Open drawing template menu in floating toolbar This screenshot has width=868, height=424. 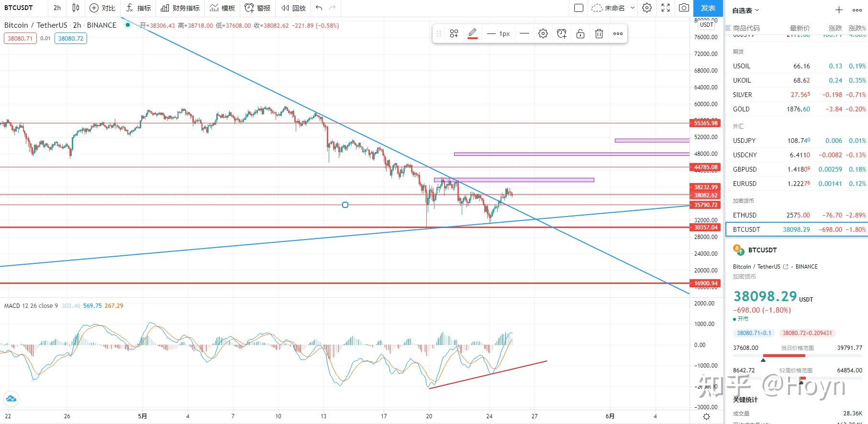[454, 33]
